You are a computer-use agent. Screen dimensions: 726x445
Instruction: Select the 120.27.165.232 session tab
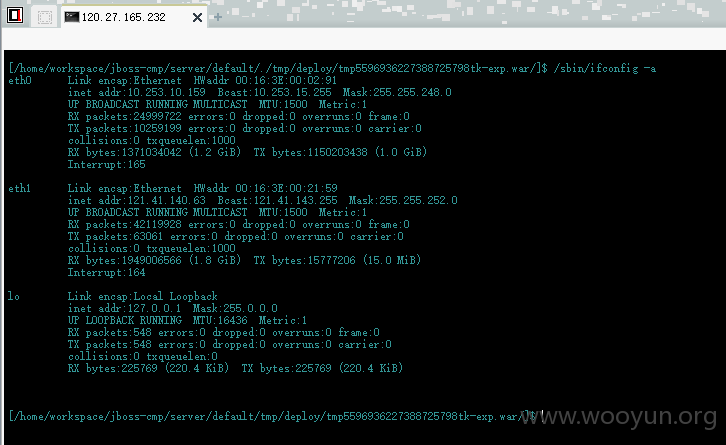134,17
